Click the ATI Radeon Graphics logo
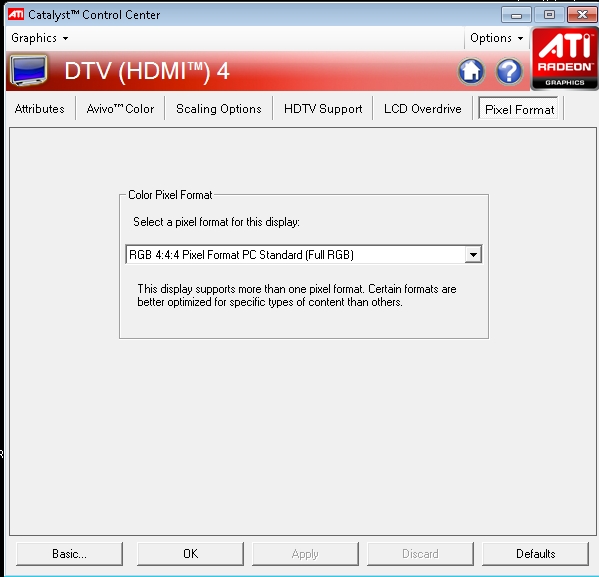The width and height of the screenshot is (599, 577). (x=565, y=58)
